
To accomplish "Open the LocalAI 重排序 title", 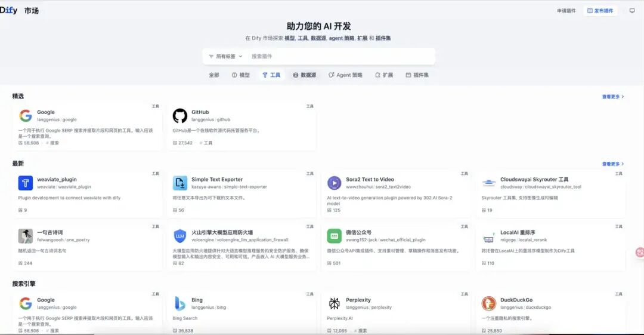I will pyautogui.click(x=518, y=232).
